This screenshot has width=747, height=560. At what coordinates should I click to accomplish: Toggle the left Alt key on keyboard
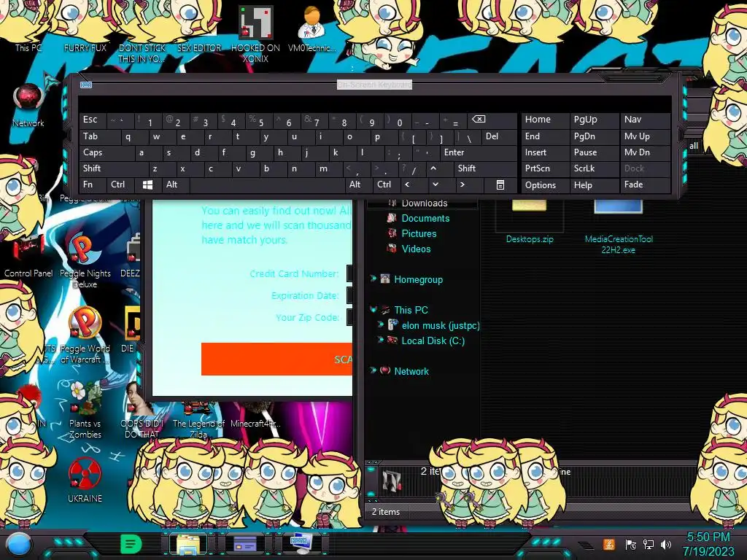(x=175, y=184)
